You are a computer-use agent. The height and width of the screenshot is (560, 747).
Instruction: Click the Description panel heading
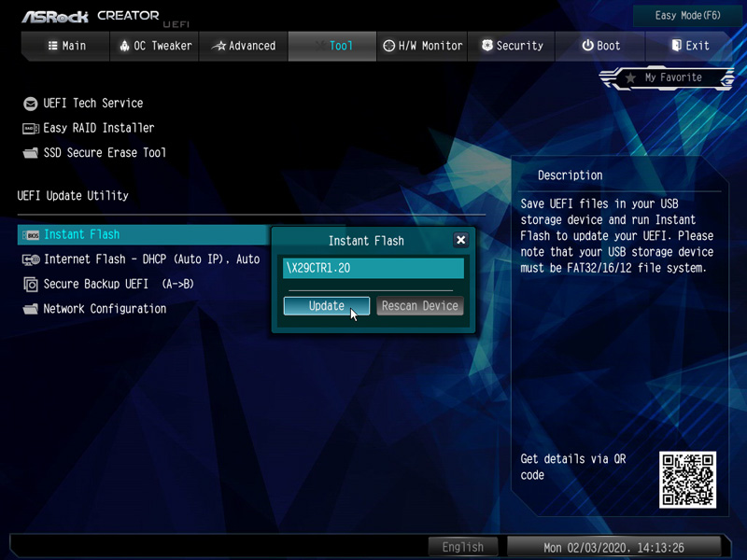pyautogui.click(x=571, y=175)
